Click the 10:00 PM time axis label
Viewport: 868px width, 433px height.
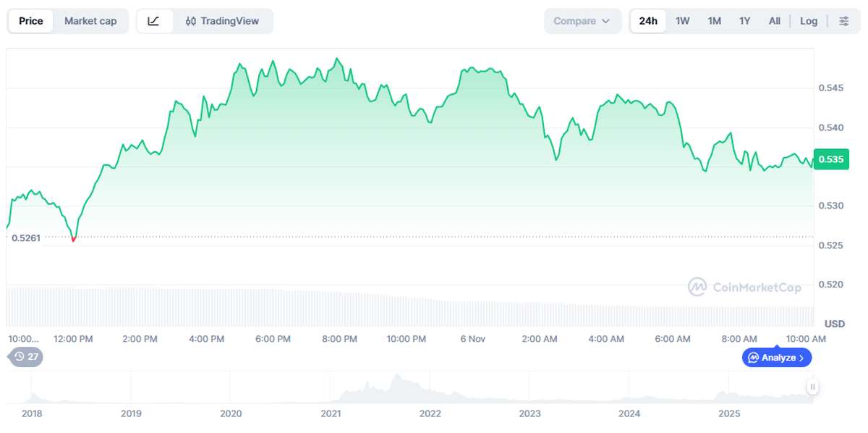click(x=407, y=339)
